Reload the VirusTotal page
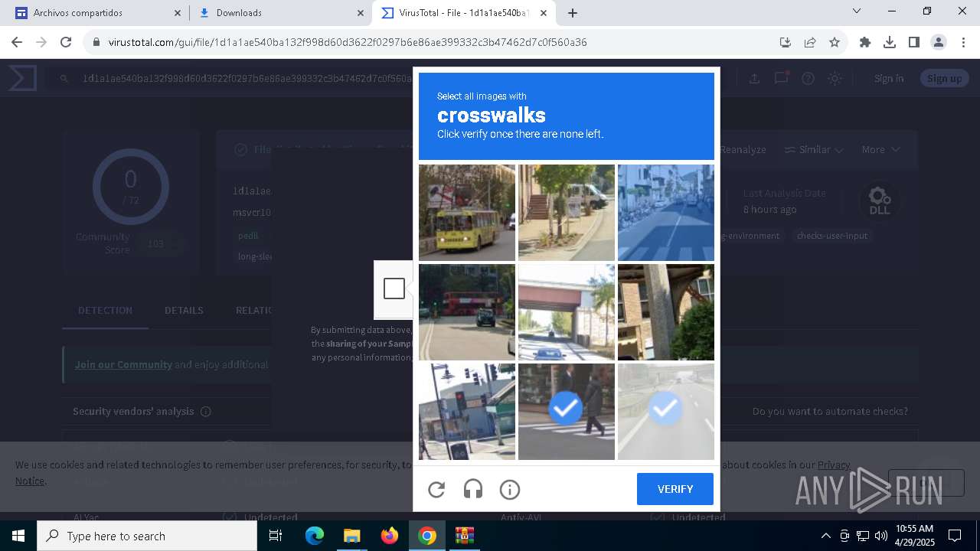 pyautogui.click(x=66, y=42)
